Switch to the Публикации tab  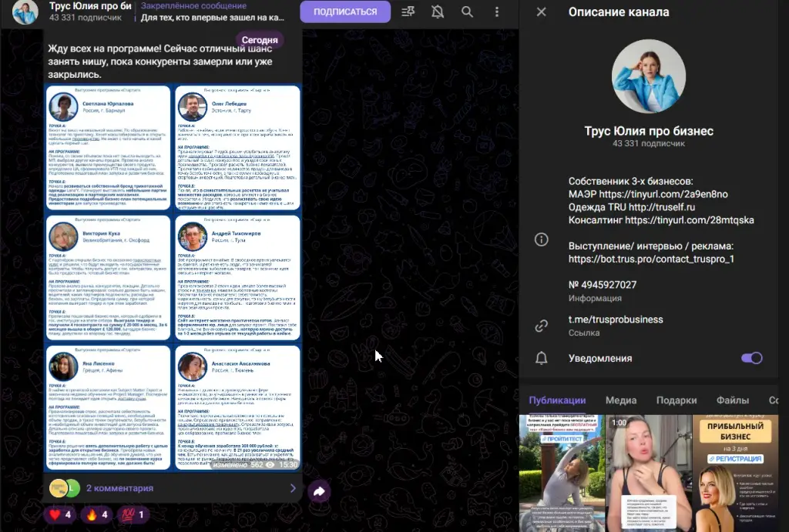[x=557, y=400]
